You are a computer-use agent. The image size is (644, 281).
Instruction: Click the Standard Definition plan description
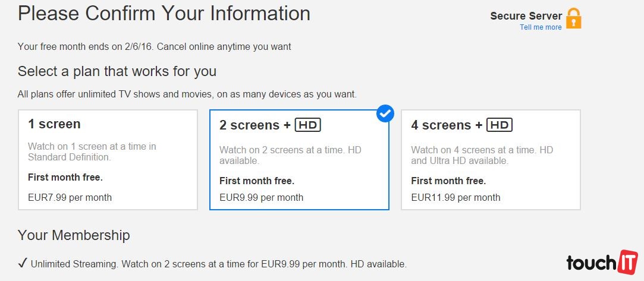pos(92,151)
